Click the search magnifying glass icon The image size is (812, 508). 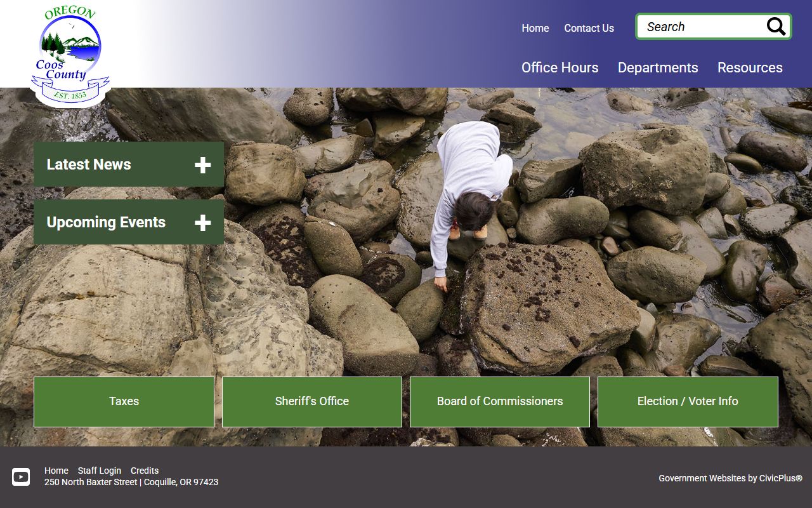[x=776, y=27]
